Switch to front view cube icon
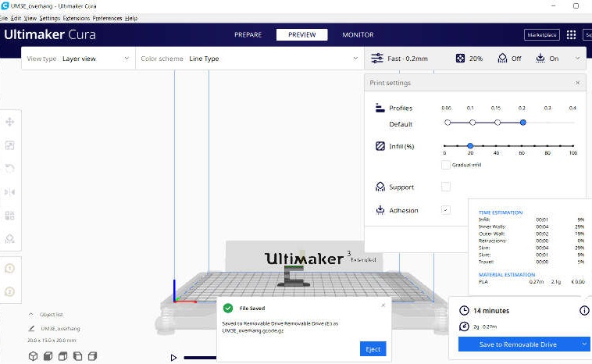Viewport: 592px width, 364px height. coord(48,356)
